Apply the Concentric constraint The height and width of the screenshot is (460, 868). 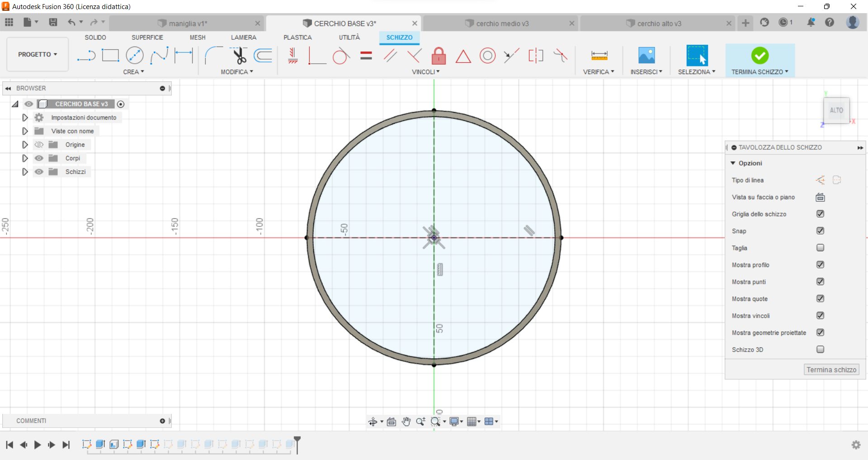click(x=487, y=56)
